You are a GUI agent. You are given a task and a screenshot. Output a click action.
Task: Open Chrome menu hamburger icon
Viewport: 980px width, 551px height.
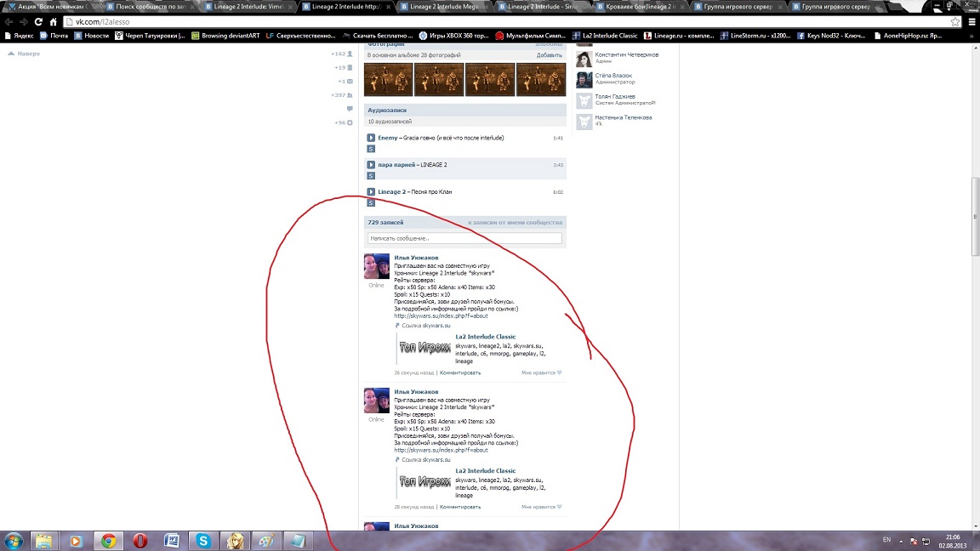click(971, 21)
